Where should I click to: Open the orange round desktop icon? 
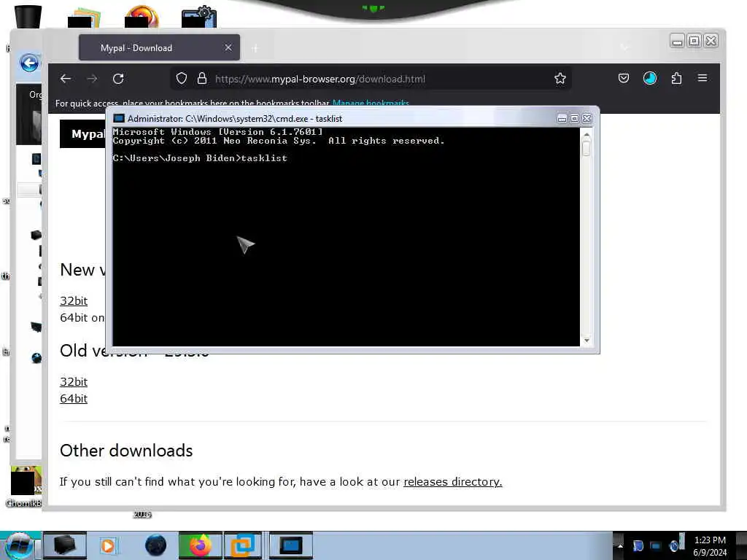coord(142,16)
